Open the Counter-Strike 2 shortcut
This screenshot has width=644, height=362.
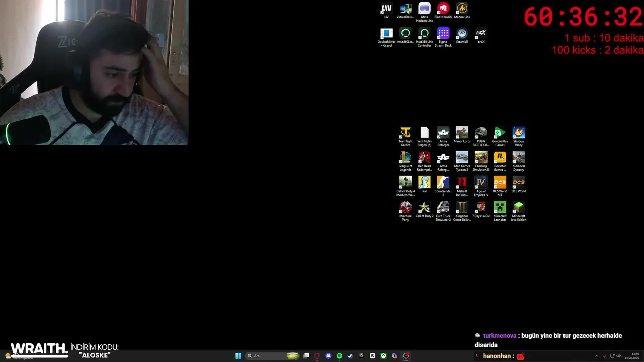pyautogui.click(x=443, y=187)
